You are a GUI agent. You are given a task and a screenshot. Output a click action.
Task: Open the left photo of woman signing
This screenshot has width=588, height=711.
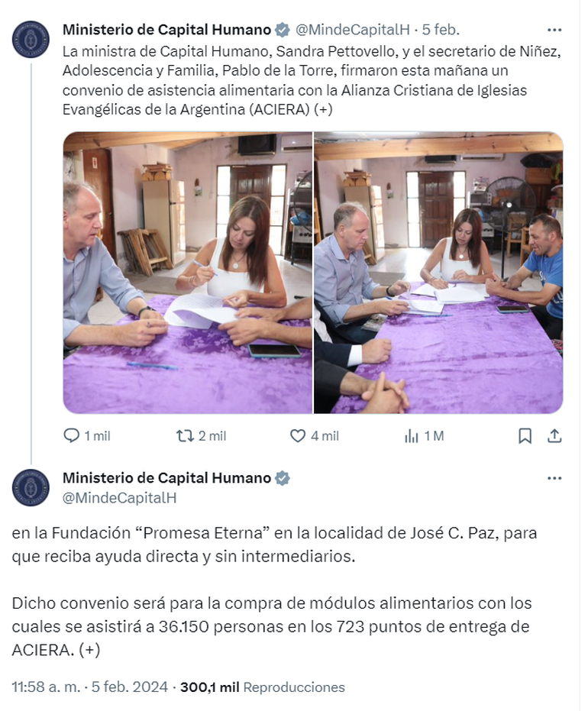click(188, 273)
